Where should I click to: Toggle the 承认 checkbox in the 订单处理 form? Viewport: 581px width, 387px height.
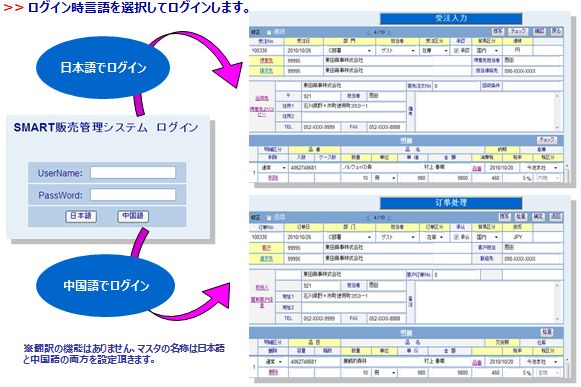(456, 237)
